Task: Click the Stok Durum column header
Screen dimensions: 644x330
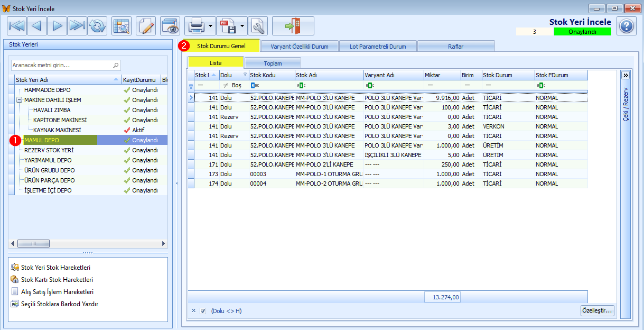Action: pyautogui.click(x=508, y=75)
